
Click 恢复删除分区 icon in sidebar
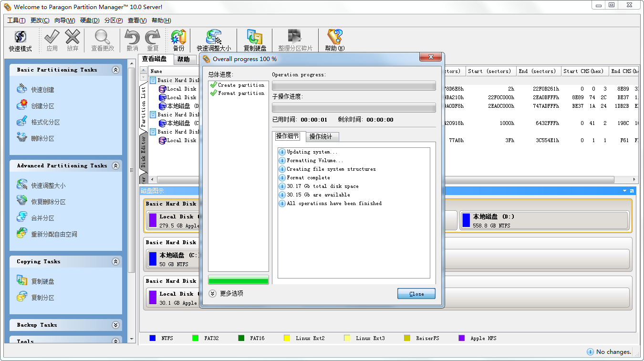22,201
